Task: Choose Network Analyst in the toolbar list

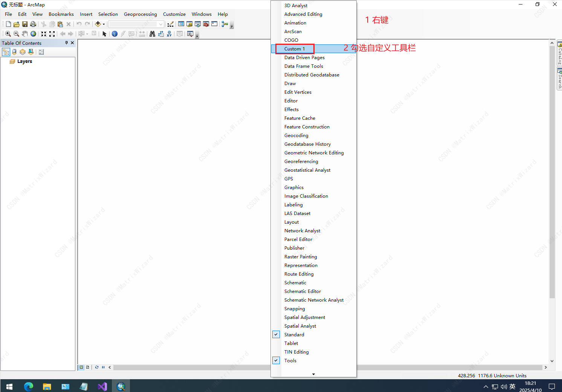Action: (x=313, y=230)
